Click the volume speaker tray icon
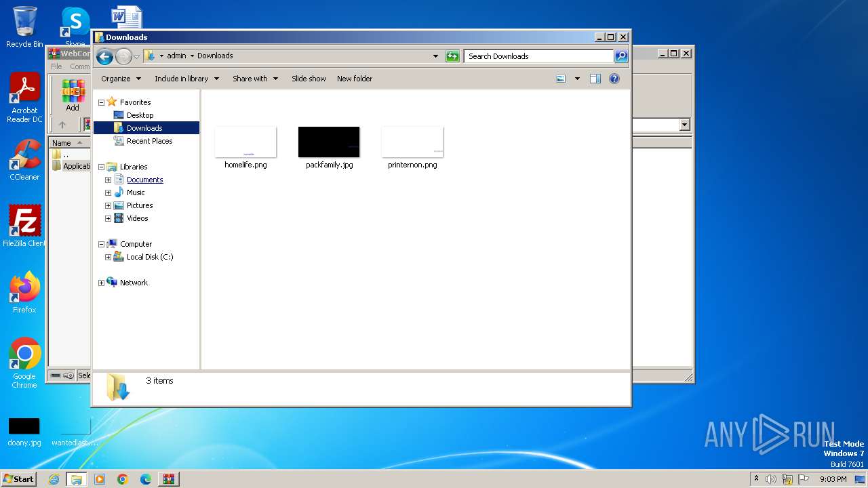The height and width of the screenshot is (488, 868). [771, 479]
